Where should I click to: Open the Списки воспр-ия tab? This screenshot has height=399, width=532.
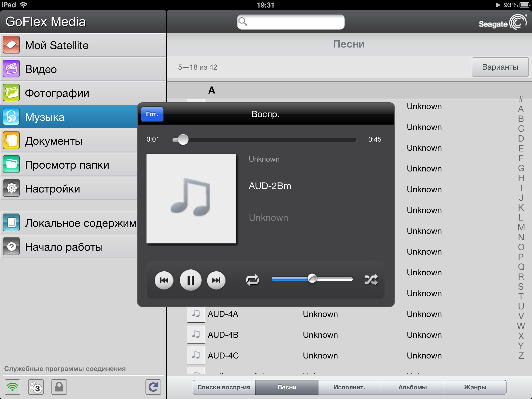click(x=224, y=387)
